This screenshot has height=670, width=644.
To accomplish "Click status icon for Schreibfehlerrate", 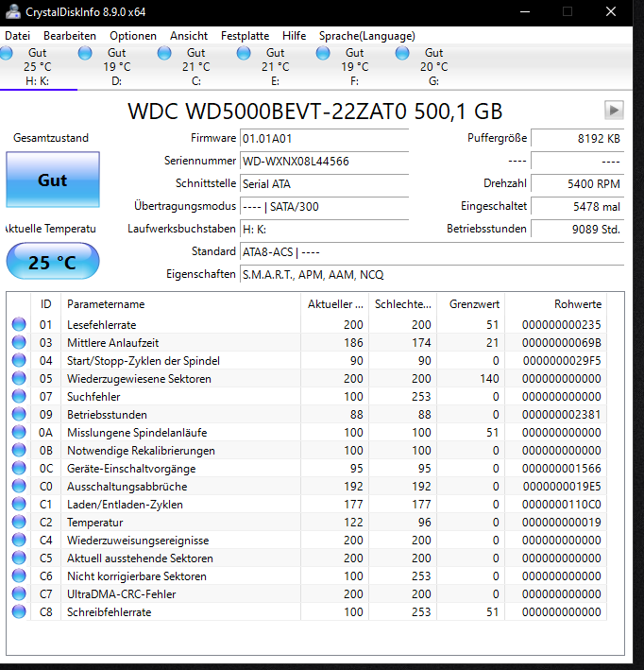I will (x=19, y=611).
